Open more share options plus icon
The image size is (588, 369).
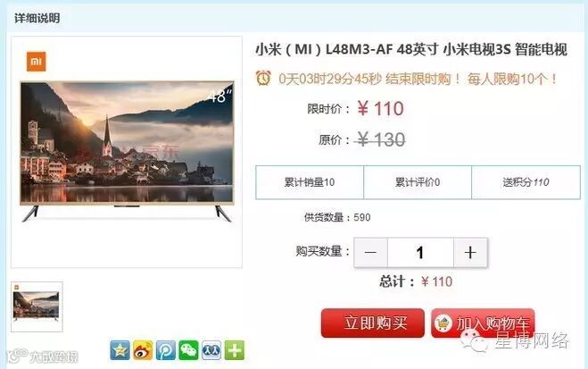click(x=235, y=350)
